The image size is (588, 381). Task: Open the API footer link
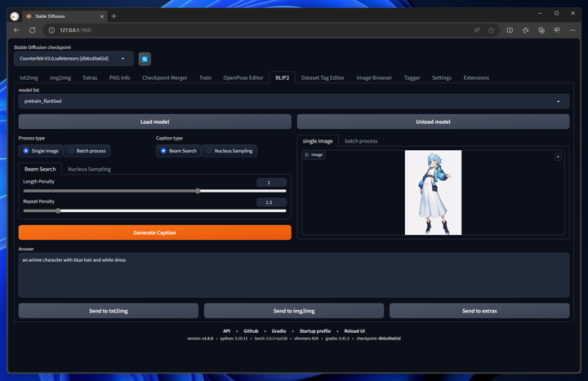226,331
